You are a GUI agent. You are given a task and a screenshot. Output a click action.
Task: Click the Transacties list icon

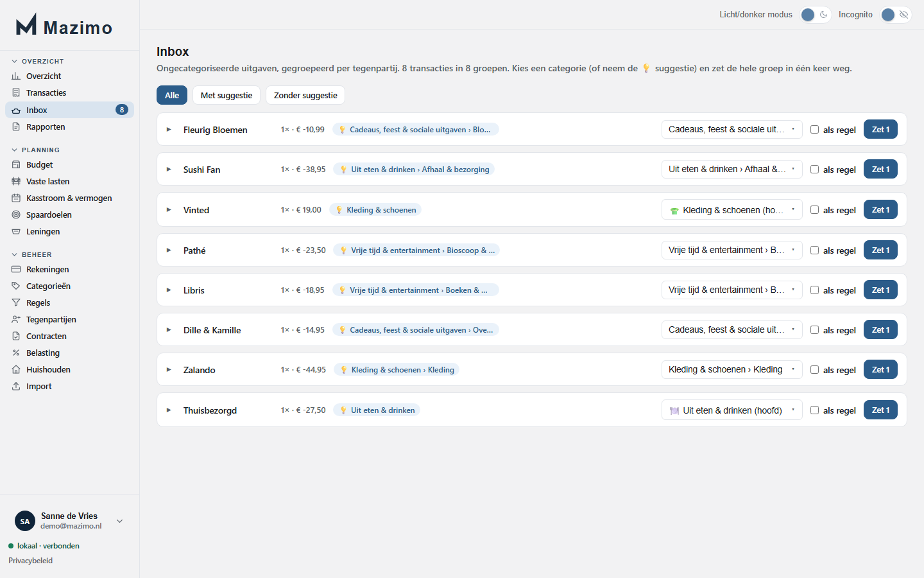coord(16,92)
